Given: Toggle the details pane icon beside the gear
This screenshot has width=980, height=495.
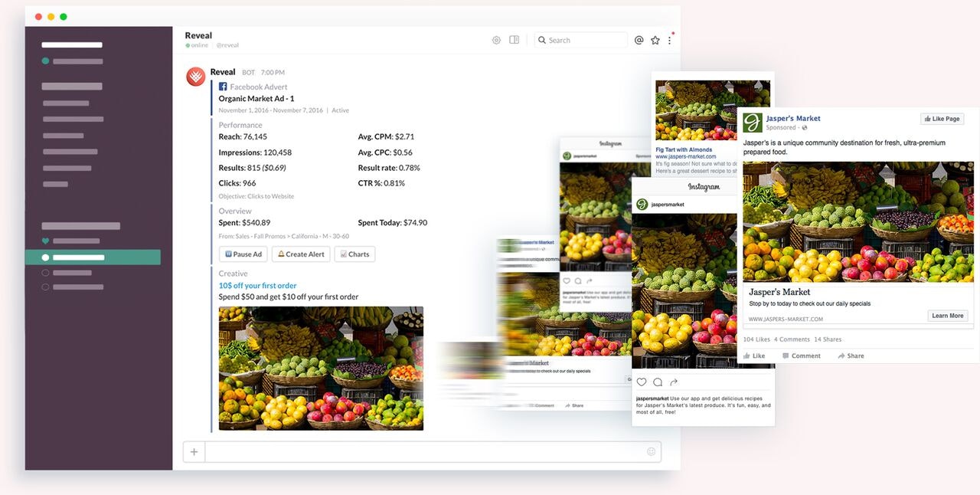Looking at the screenshot, I should click(x=514, y=40).
